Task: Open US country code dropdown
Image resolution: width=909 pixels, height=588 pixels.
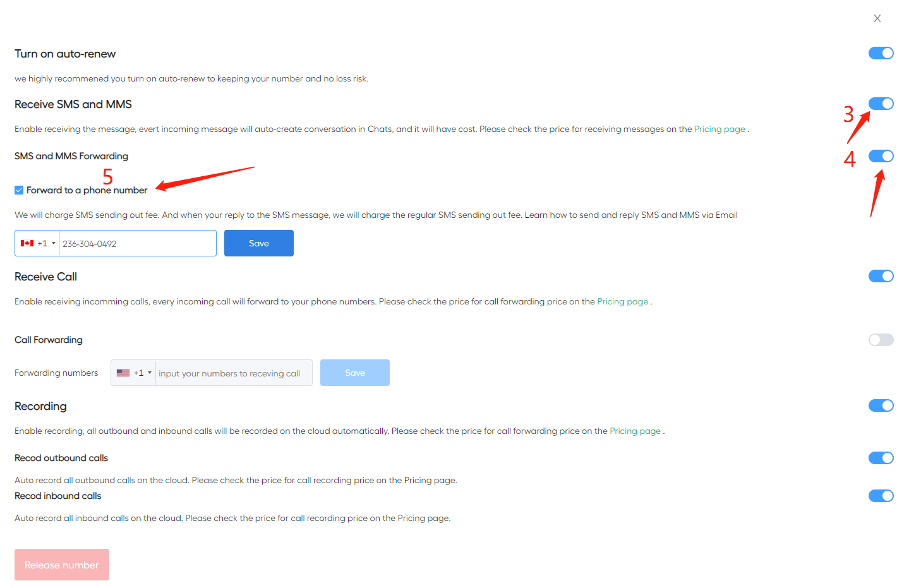Action: [x=134, y=373]
